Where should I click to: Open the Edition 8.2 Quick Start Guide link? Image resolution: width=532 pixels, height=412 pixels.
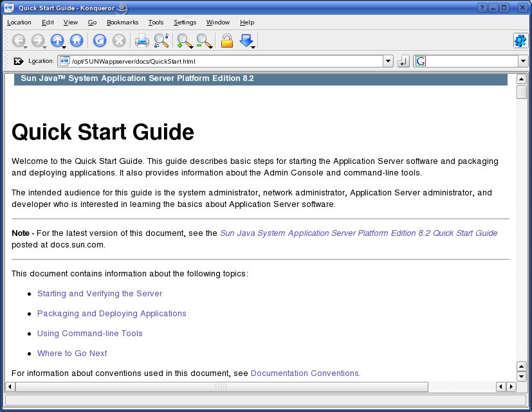358,233
